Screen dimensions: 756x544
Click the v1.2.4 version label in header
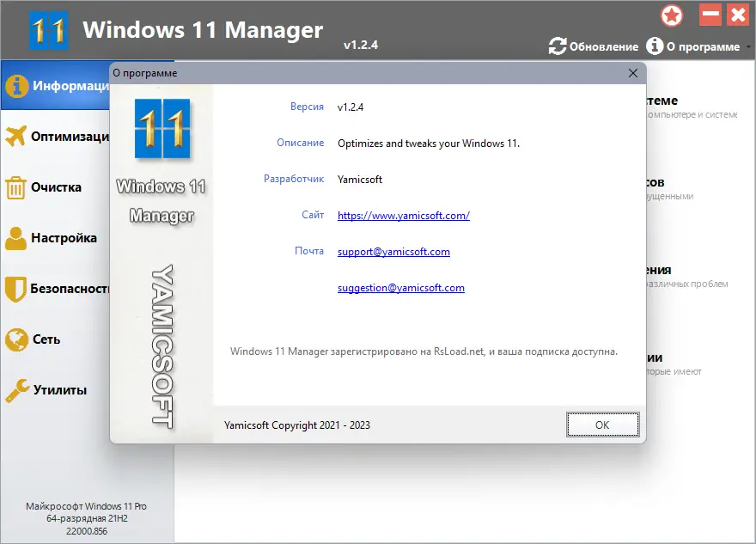(361, 45)
